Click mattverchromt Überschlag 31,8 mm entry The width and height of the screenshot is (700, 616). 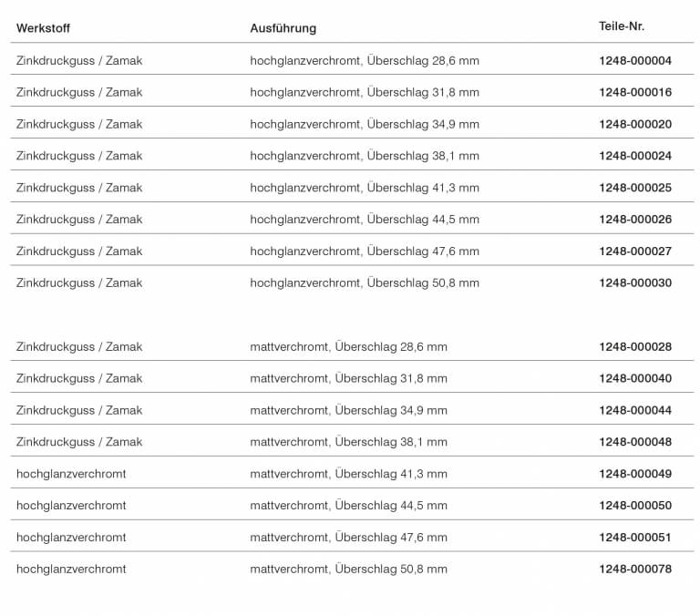click(x=348, y=378)
